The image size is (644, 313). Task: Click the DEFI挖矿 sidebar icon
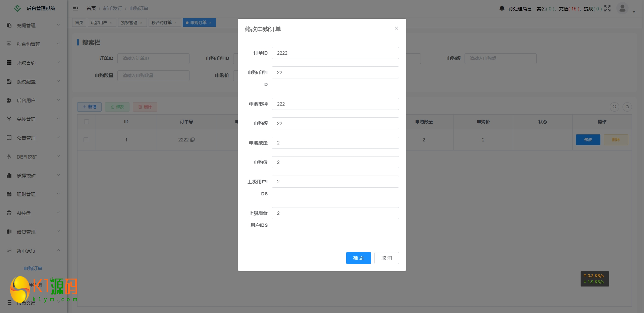click(x=9, y=156)
